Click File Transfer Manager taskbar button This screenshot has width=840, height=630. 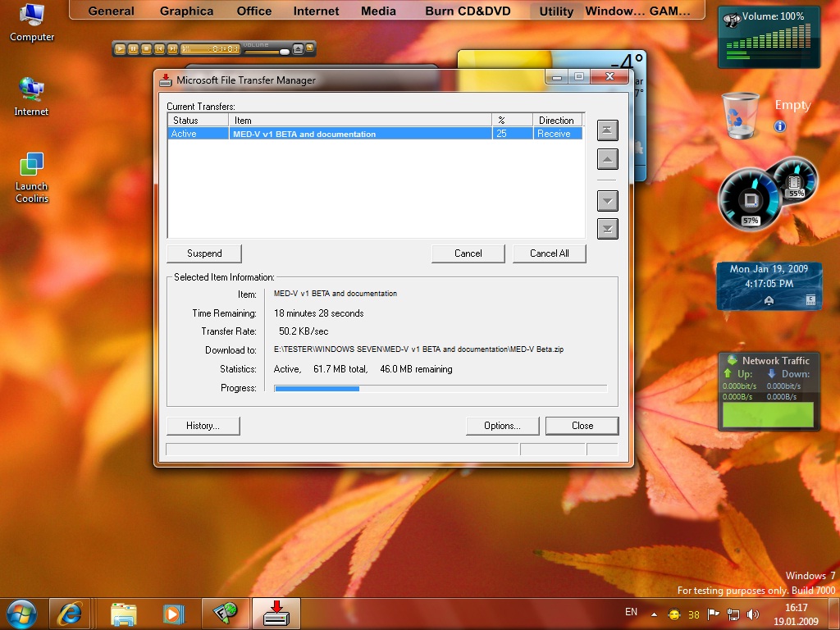point(276,614)
